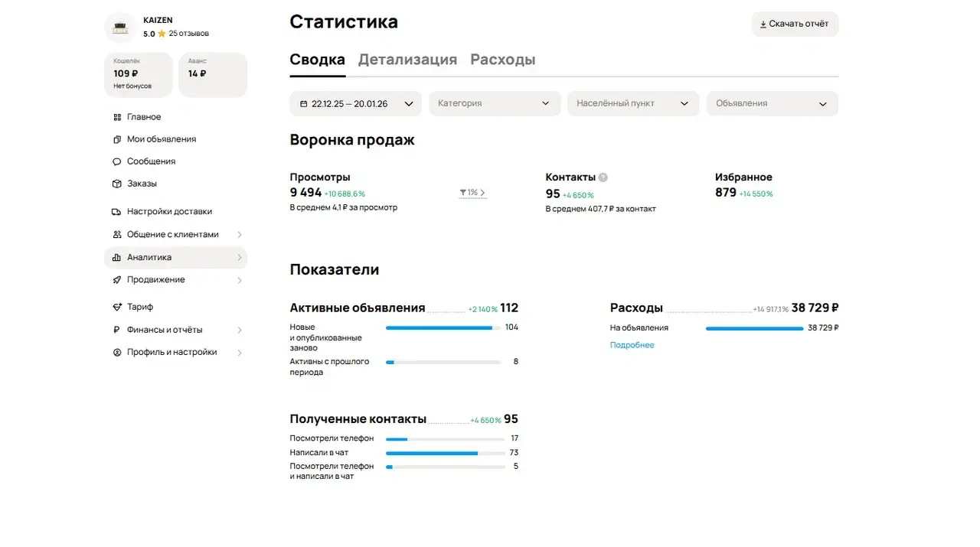Click the rating star icon
Image resolution: width=980 pixels, height=547 pixels.
click(162, 34)
